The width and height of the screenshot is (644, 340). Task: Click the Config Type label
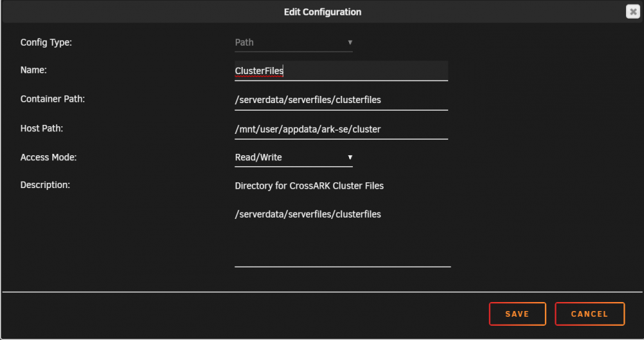[46, 42]
